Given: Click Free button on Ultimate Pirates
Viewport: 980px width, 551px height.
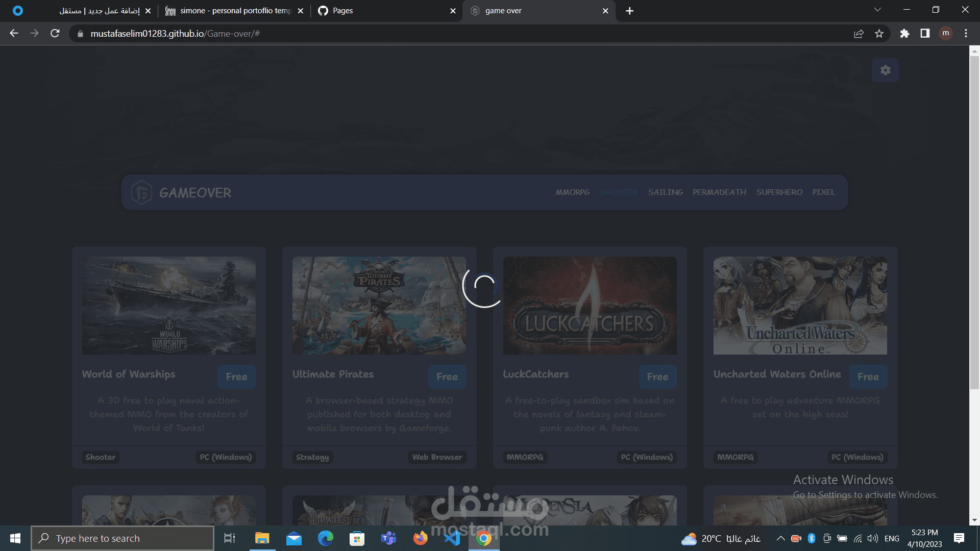Looking at the screenshot, I should pyautogui.click(x=447, y=377).
